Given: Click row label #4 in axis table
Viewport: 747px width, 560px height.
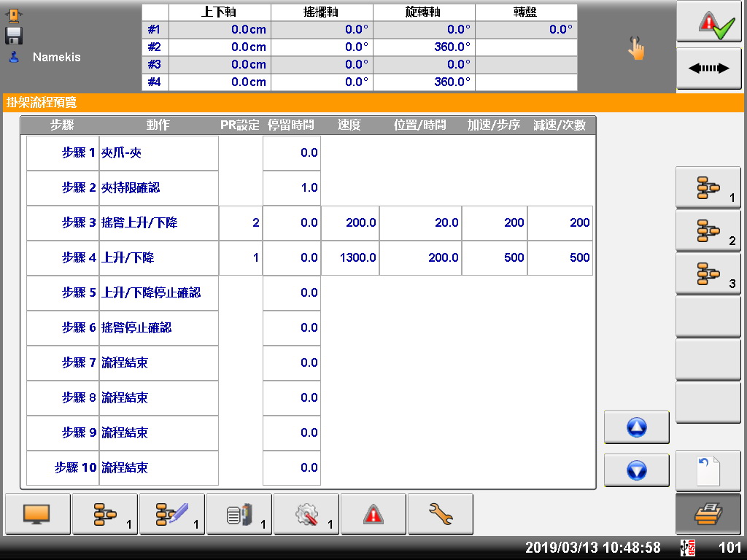Looking at the screenshot, I should (x=155, y=82).
